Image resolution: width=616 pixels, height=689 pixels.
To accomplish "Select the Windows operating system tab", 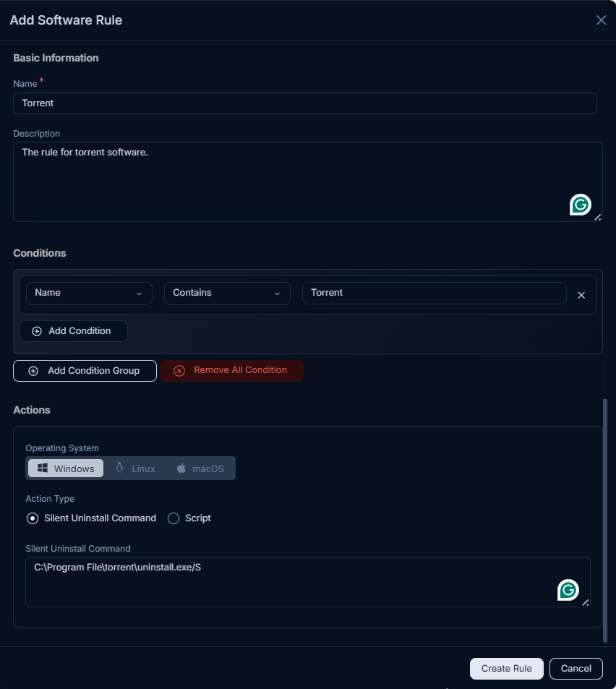I will [66, 468].
